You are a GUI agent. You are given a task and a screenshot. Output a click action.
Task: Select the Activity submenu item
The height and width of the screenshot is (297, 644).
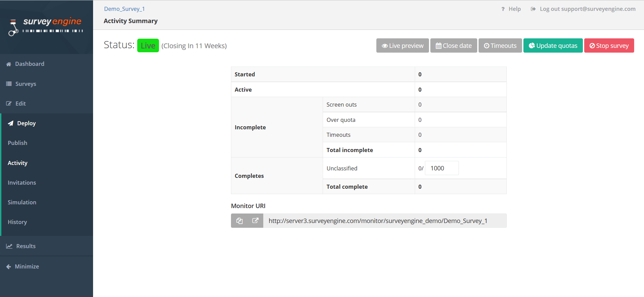[18, 163]
